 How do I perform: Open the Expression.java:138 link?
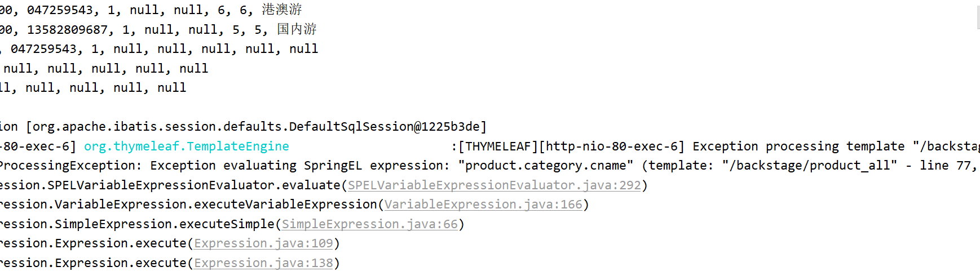[264, 263]
